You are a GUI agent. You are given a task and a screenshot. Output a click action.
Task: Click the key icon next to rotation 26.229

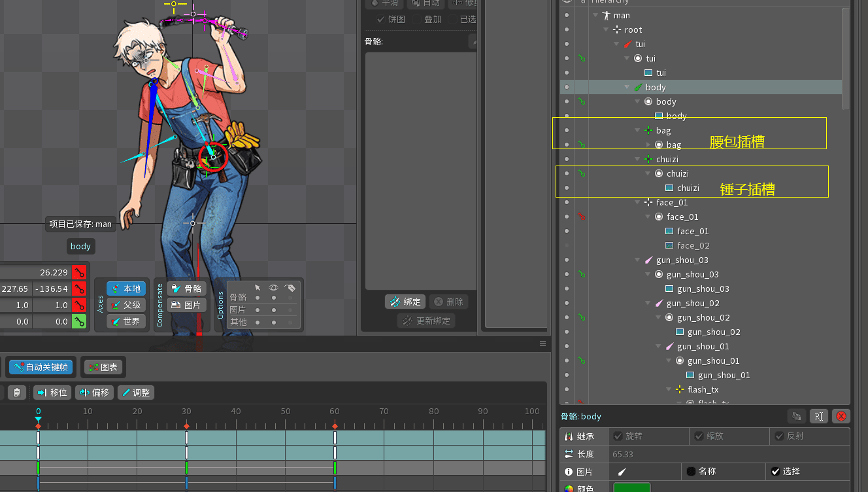79,272
